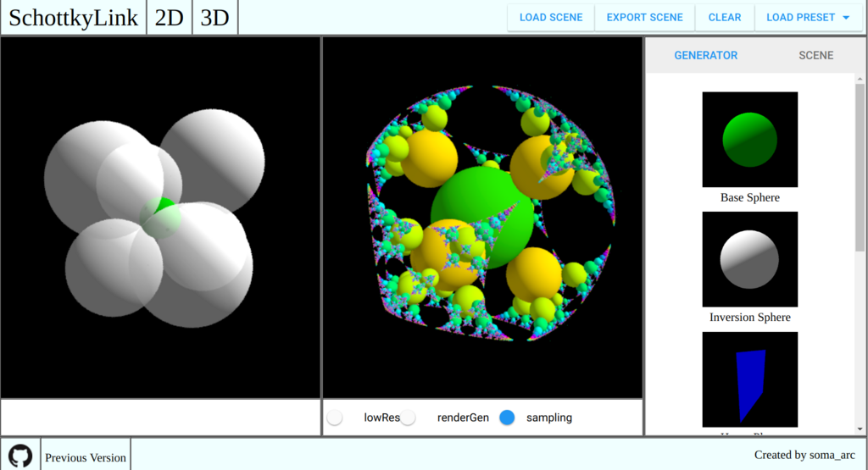Click the generator panel scrollbar thumb
868x470 pixels.
(860, 167)
